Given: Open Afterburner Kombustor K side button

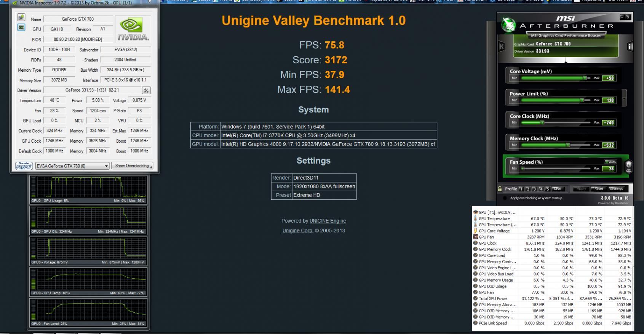Looking at the screenshot, I should click(x=502, y=47).
